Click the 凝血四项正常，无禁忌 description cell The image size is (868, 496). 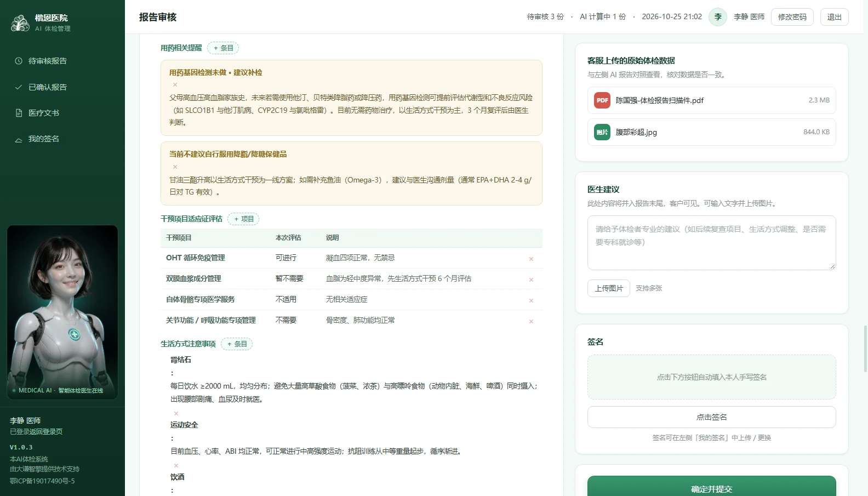point(361,258)
